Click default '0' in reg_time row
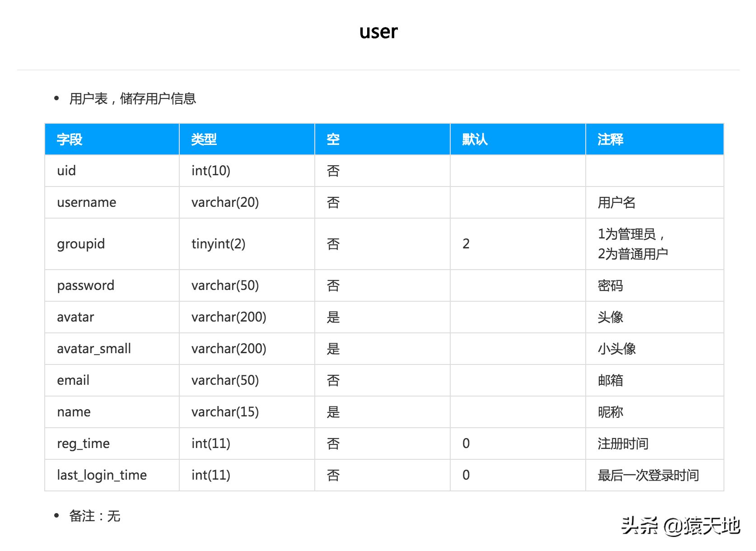 [x=466, y=444]
